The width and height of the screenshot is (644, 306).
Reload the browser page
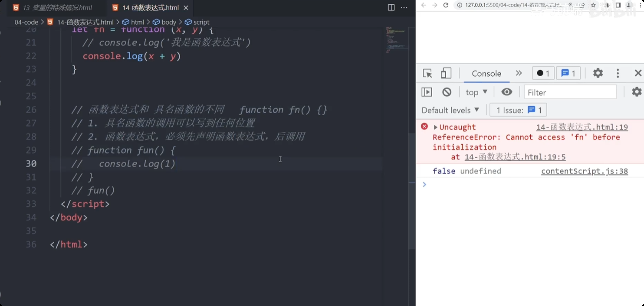[x=446, y=5]
